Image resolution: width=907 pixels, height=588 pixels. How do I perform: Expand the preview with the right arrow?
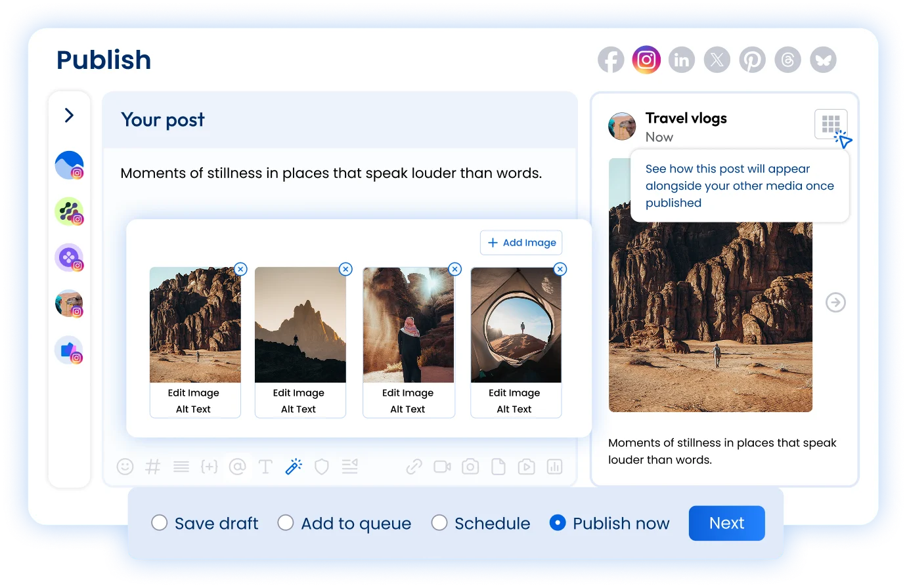click(x=835, y=303)
